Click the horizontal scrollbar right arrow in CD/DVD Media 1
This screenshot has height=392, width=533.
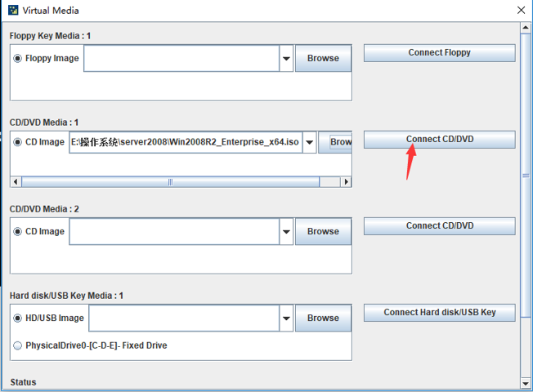click(x=347, y=182)
